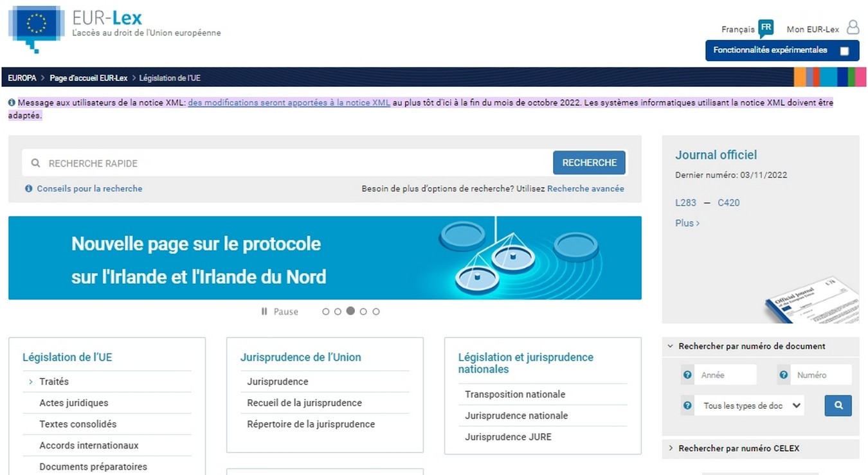Go to Page d'accueil EUR-Lex breadcrumb
Viewport: 868px width, 475px height.
(x=89, y=78)
